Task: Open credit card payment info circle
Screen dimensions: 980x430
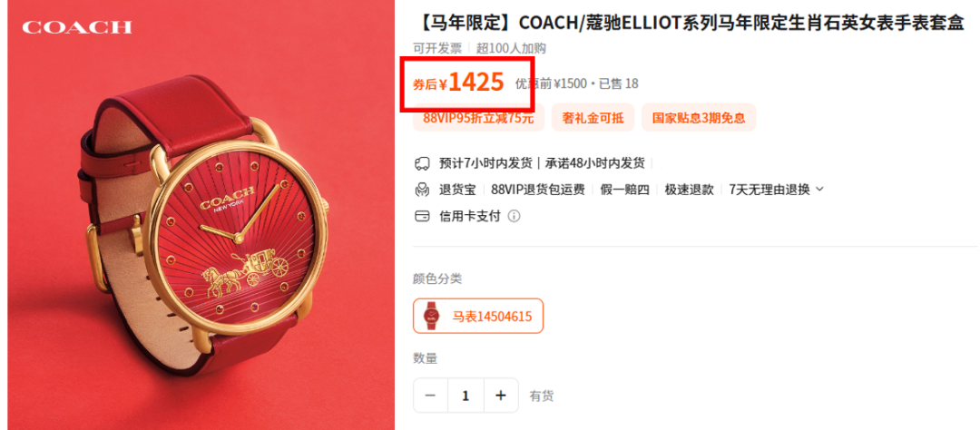Action: 514,216
